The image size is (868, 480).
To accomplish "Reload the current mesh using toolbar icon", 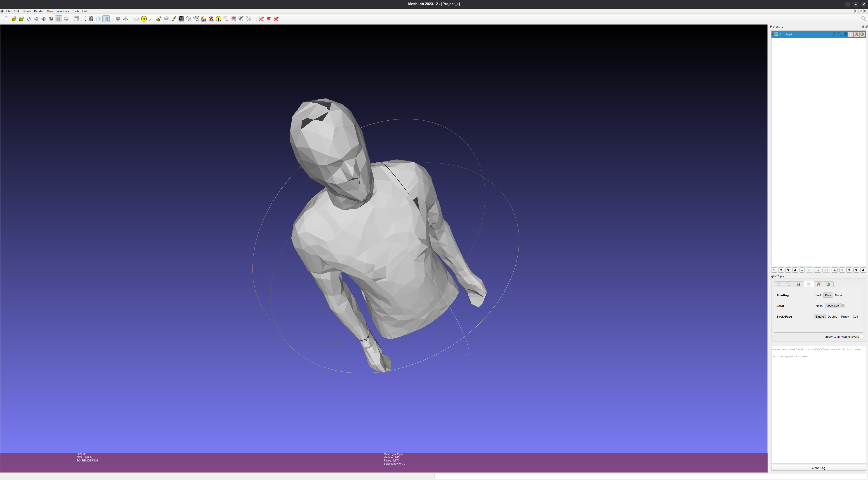I will click(29, 19).
